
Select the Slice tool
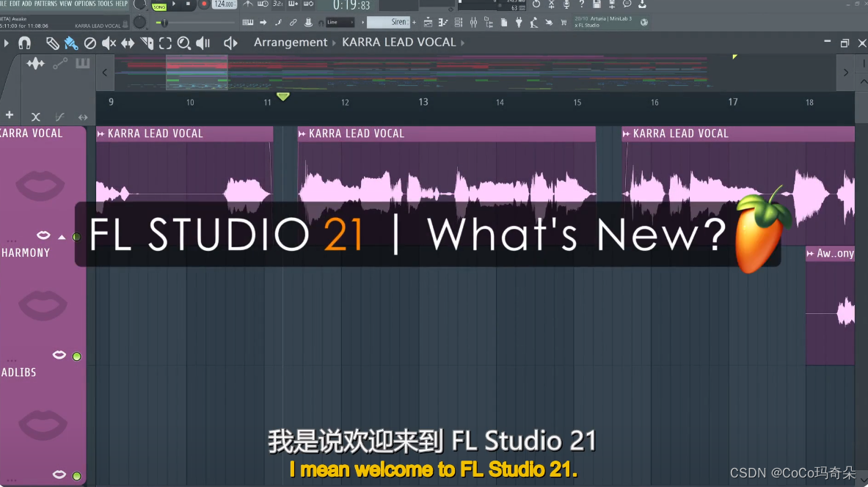147,43
